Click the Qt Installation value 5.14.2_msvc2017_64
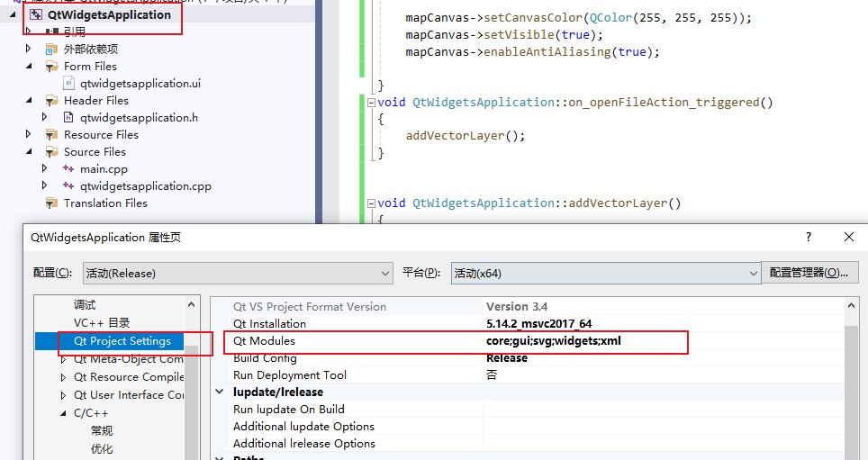 538,324
